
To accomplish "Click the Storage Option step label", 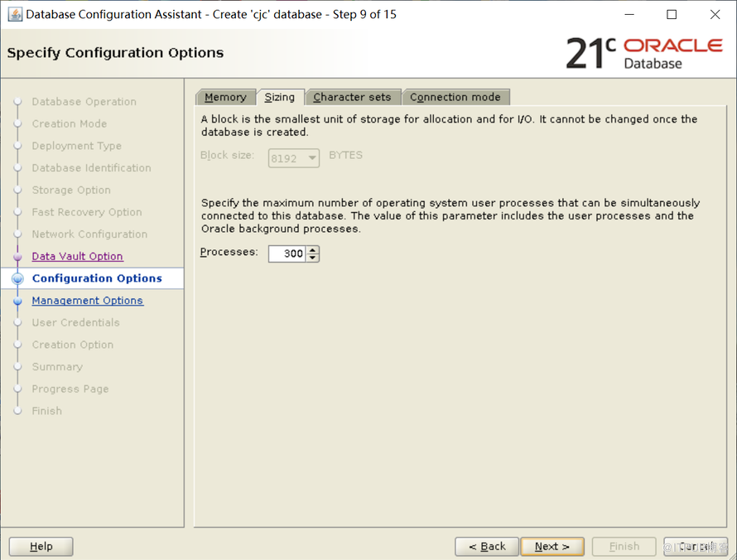I will click(x=71, y=190).
